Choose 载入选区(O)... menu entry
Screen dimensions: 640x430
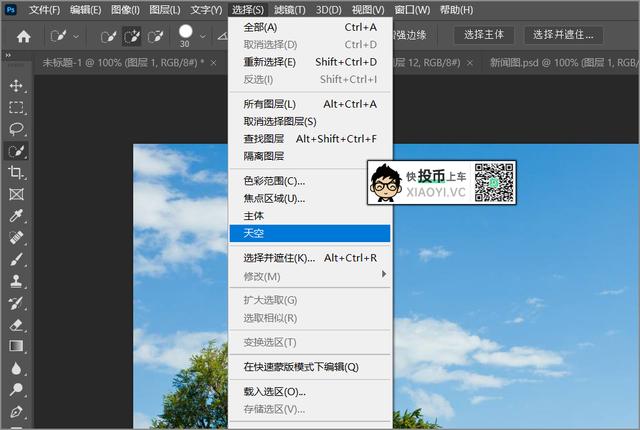coord(310,392)
